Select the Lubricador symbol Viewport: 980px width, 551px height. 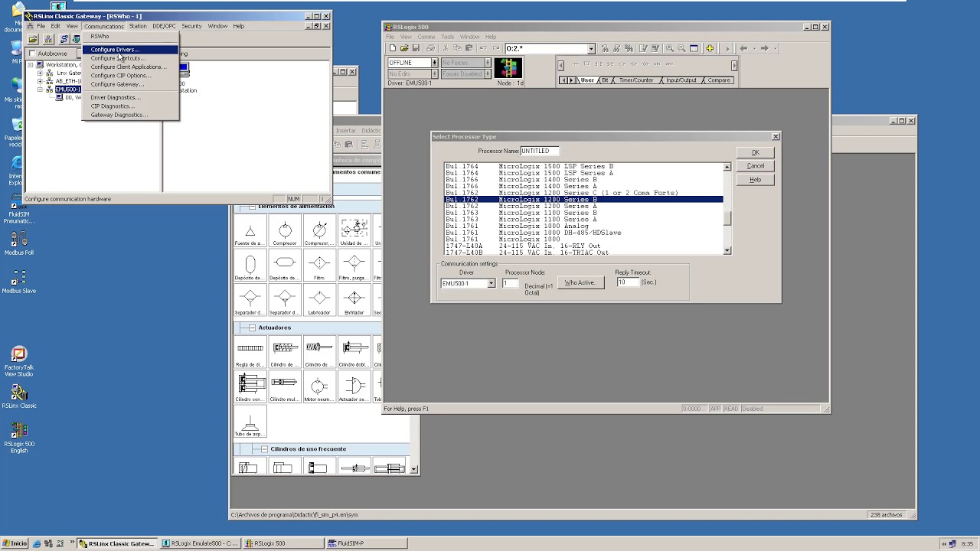(319, 301)
